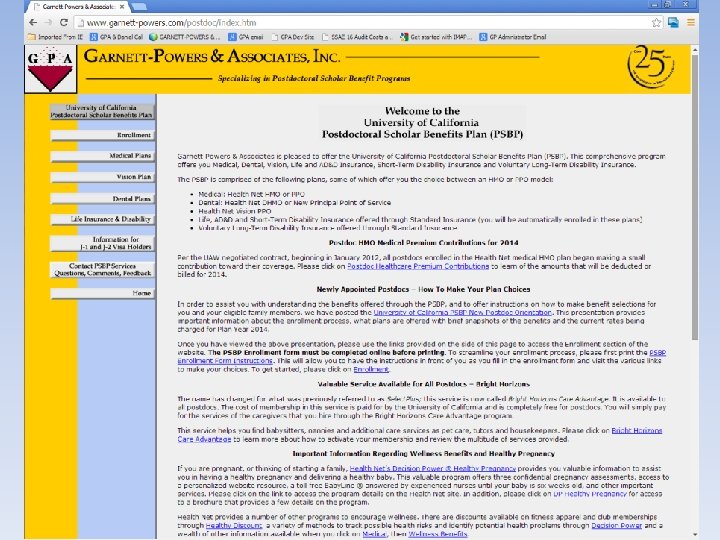Bookmark this page with the star icon
The height and width of the screenshot is (540, 720).
tap(657, 22)
